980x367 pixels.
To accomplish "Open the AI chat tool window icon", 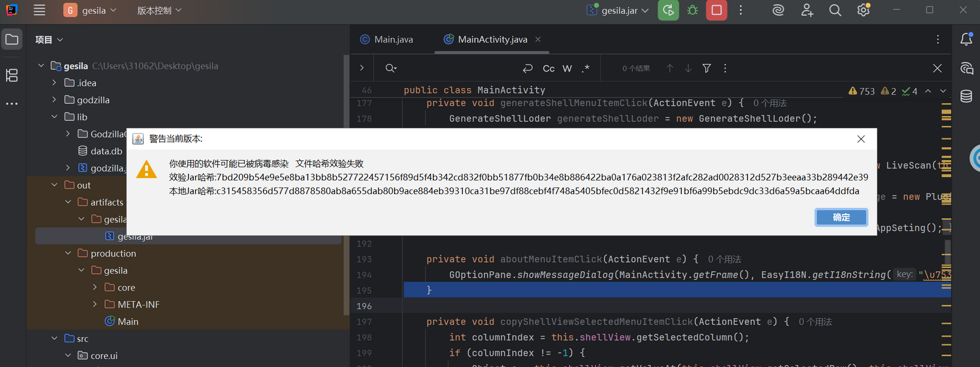I will pyautogui.click(x=967, y=68).
